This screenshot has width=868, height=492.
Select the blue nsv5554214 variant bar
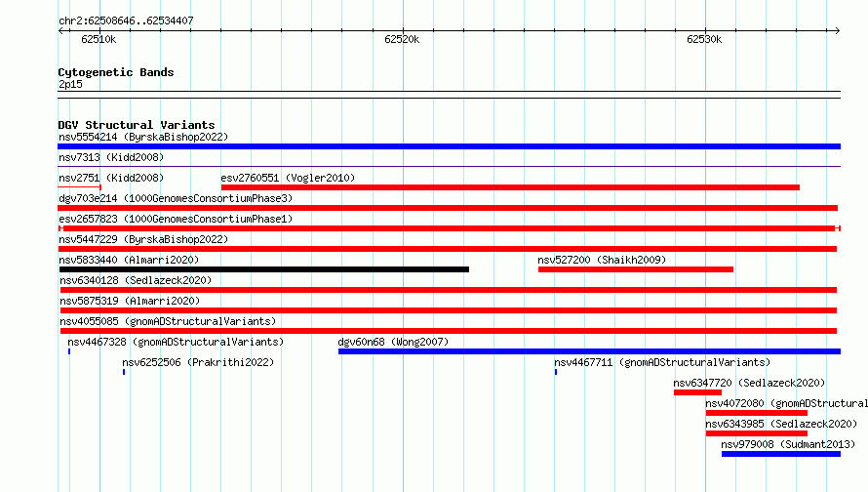pos(449,146)
